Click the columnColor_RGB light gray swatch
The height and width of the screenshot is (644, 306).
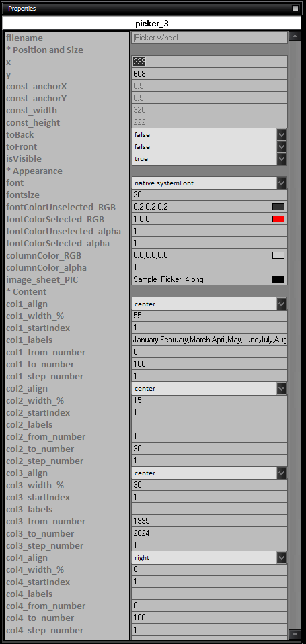pyautogui.click(x=278, y=255)
